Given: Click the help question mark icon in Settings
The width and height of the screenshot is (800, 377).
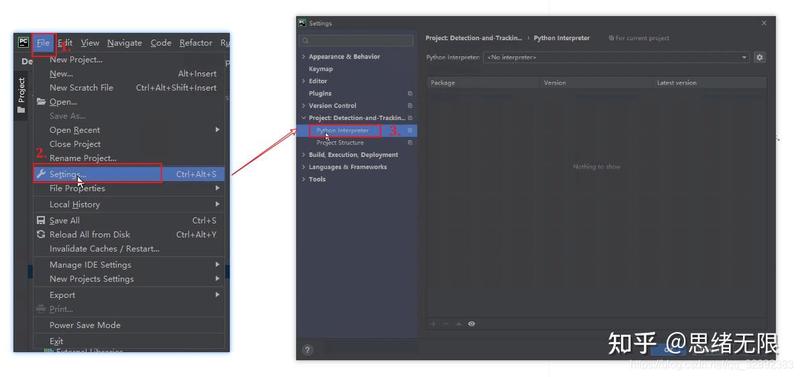Looking at the screenshot, I should [x=307, y=350].
